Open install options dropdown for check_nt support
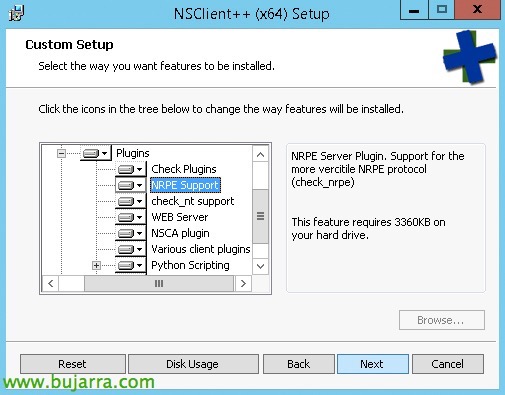 click(x=131, y=201)
